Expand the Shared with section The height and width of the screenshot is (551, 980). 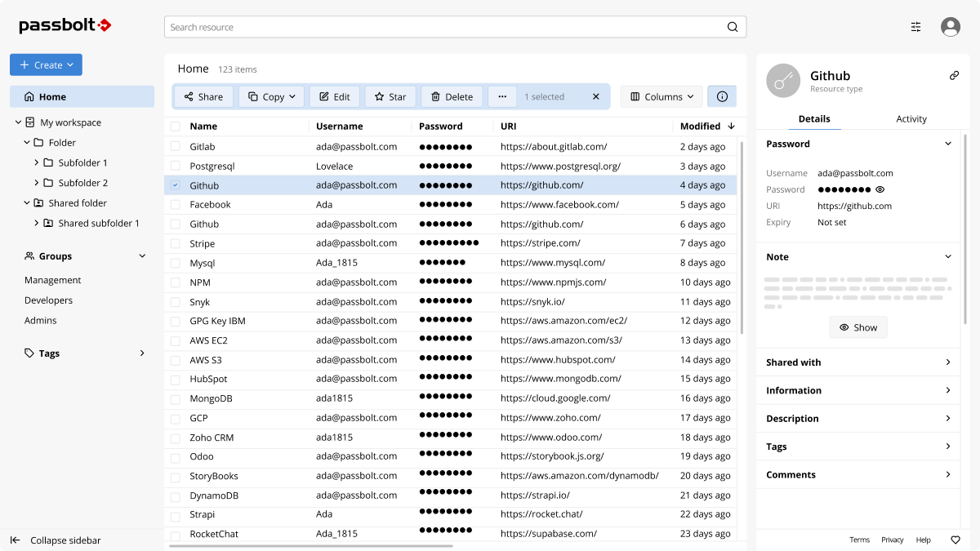coord(858,362)
